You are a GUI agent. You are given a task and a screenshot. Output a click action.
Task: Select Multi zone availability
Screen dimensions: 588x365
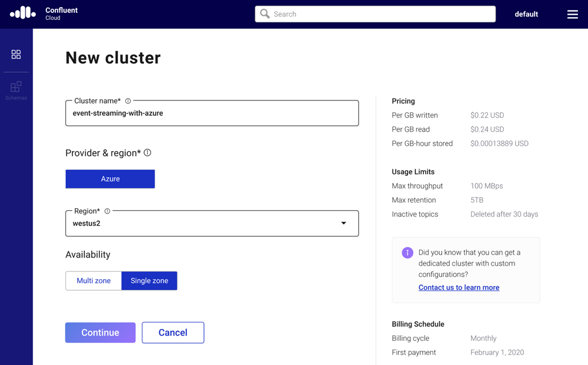[93, 281]
